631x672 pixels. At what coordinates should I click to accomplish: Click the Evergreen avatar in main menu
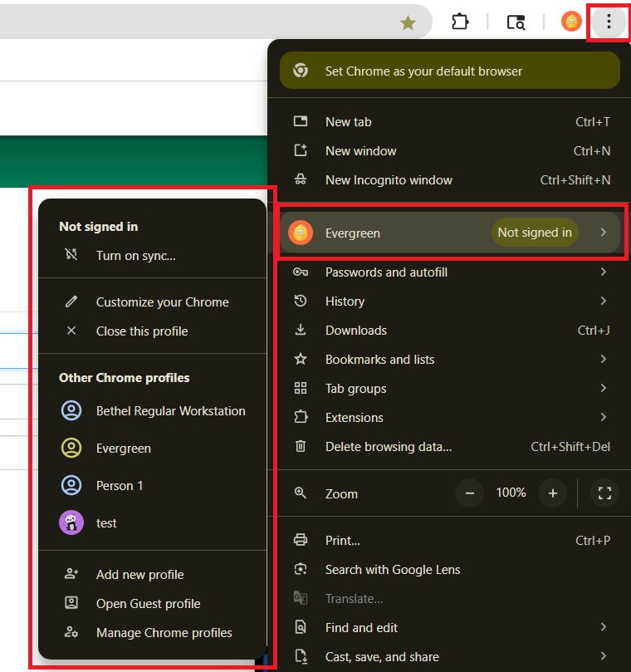(x=301, y=233)
